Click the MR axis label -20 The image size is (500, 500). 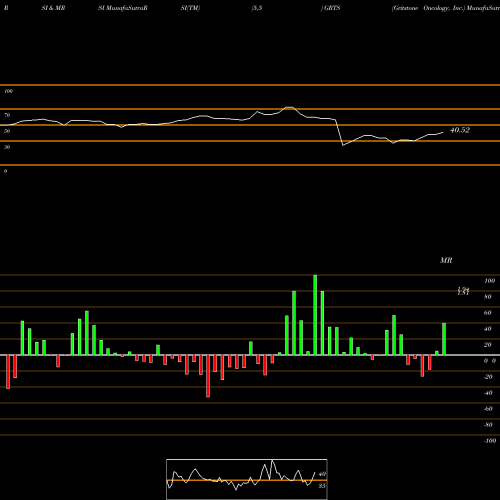488,377
